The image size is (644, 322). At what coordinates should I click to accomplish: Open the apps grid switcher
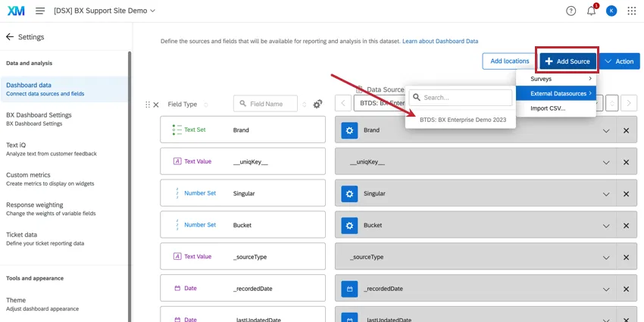[x=632, y=11]
